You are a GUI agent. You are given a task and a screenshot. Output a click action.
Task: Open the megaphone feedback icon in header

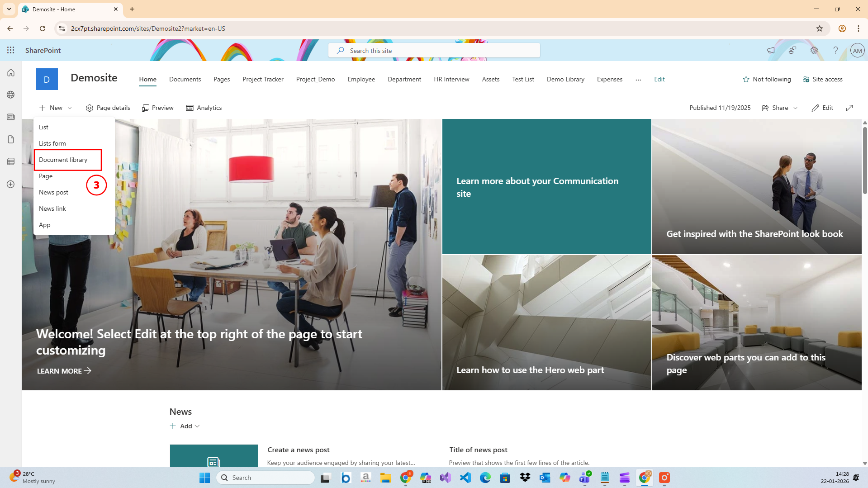coord(771,50)
